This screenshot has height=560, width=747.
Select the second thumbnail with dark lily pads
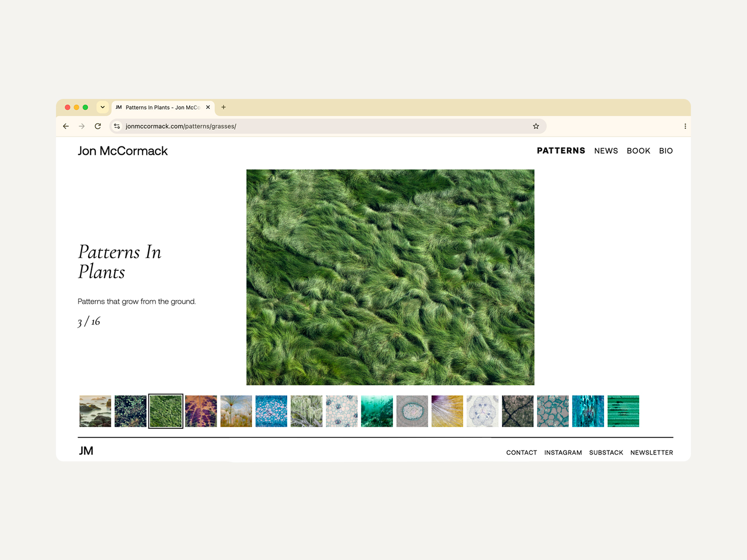(x=131, y=411)
